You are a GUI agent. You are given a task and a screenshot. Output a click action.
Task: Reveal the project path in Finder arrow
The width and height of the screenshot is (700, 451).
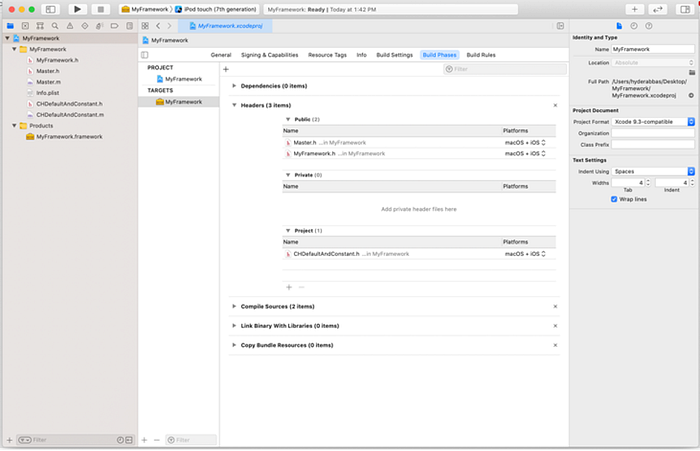(x=691, y=96)
